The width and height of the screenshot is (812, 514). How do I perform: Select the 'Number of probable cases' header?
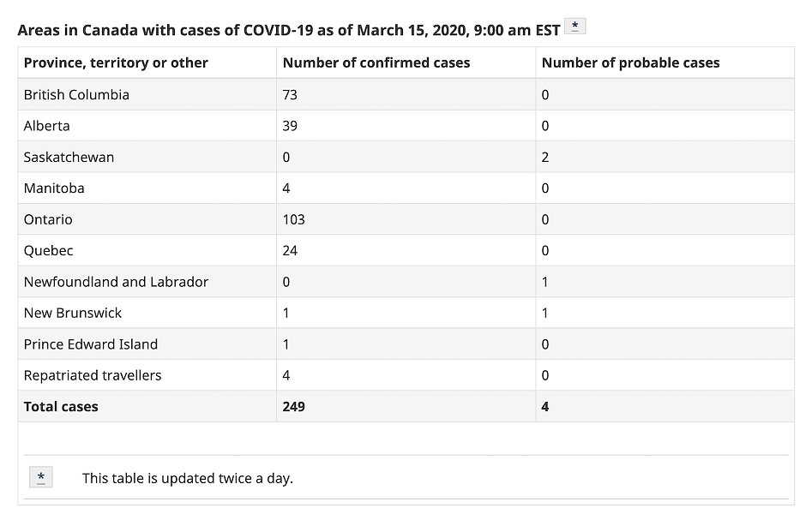[631, 63]
